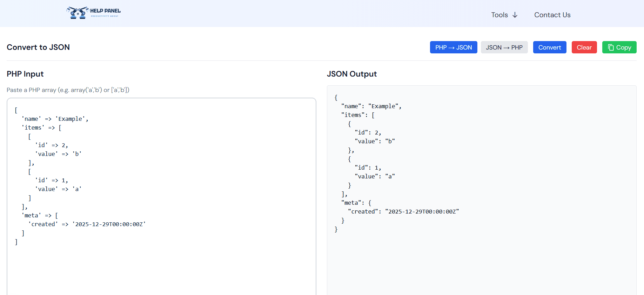
Task: Click the HELP PANEL logo text
Action: pos(105,11)
